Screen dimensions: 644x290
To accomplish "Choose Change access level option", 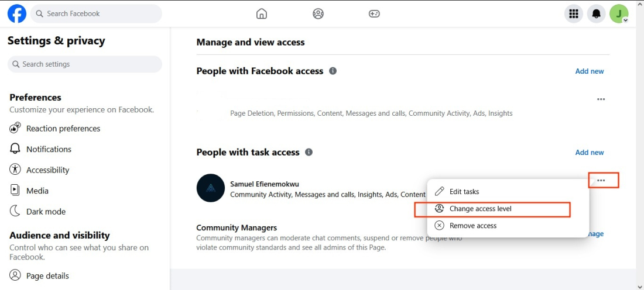I will tap(481, 209).
